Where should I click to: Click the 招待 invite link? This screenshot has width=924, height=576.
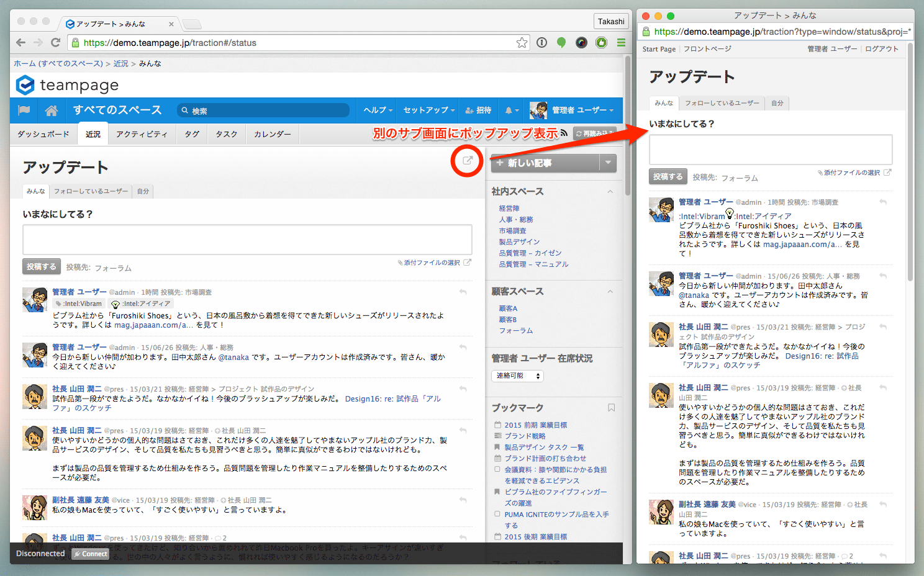(x=478, y=110)
